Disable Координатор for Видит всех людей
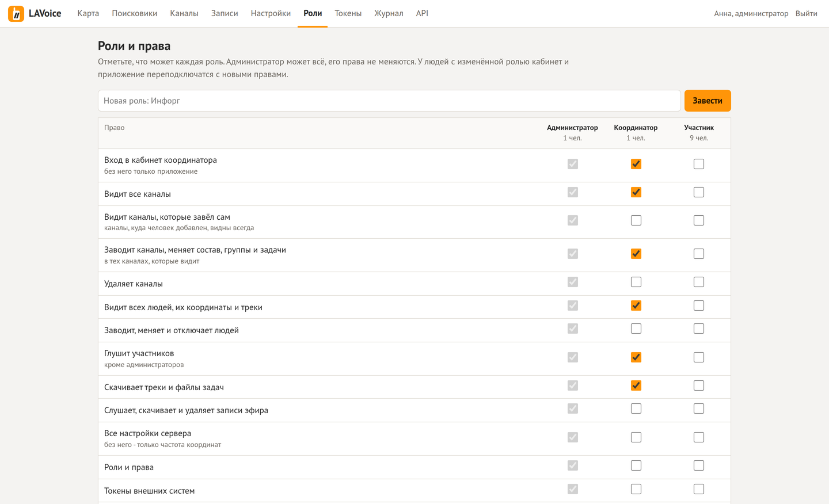The image size is (829, 504). [636, 306]
